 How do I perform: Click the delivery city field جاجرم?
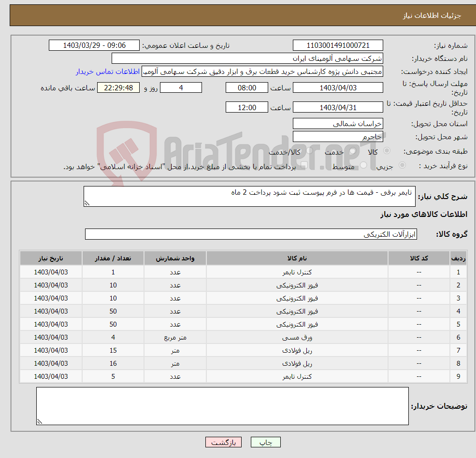click(x=338, y=137)
